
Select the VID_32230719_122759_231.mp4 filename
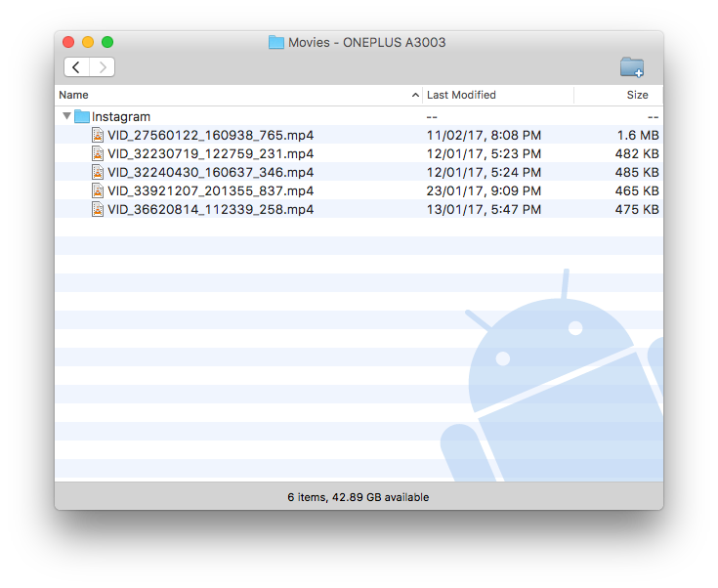tap(210, 154)
